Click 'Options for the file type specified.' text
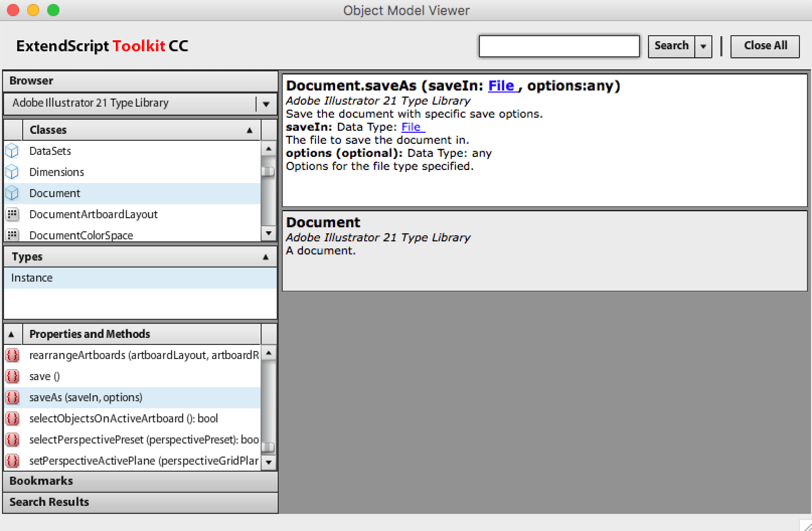The width and height of the screenshot is (812, 531). 380,166
